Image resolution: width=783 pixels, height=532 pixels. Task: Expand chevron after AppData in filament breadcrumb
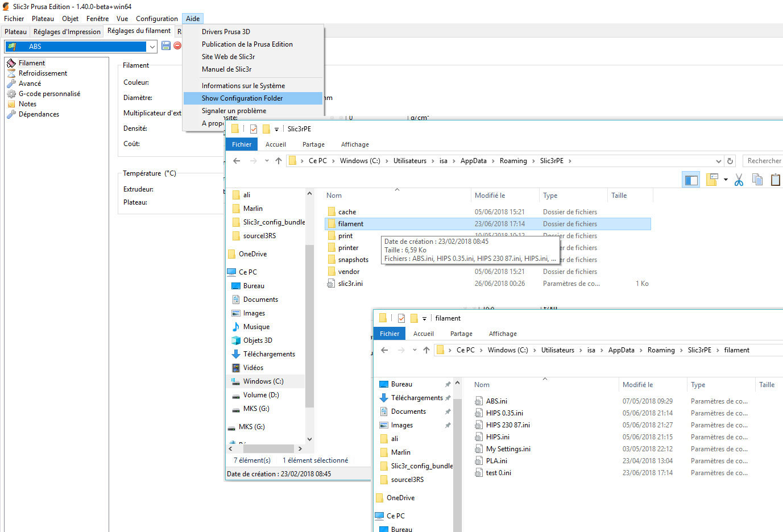(x=641, y=350)
